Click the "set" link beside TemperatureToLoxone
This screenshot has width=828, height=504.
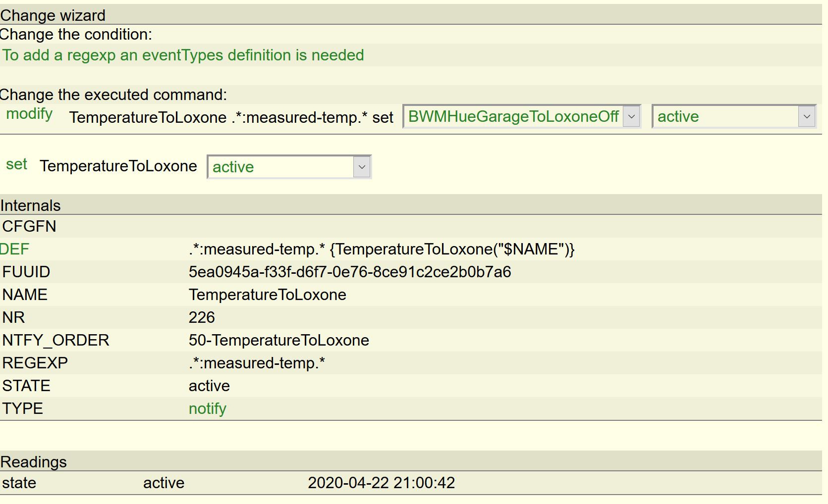click(16, 164)
